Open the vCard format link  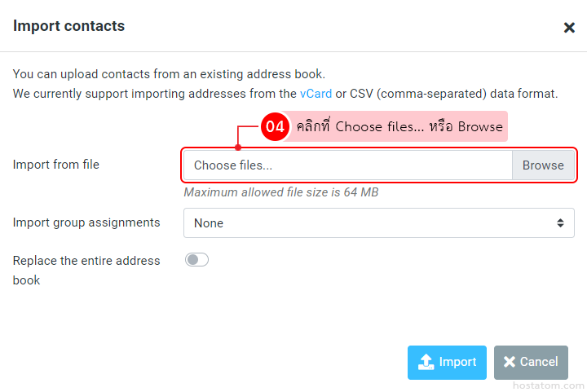pos(316,94)
